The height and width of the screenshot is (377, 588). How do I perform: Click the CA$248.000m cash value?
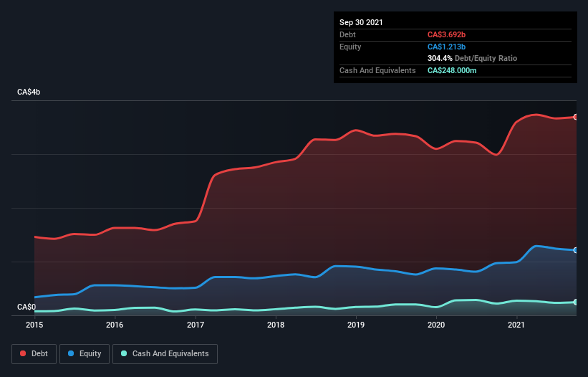click(x=452, y=70)
